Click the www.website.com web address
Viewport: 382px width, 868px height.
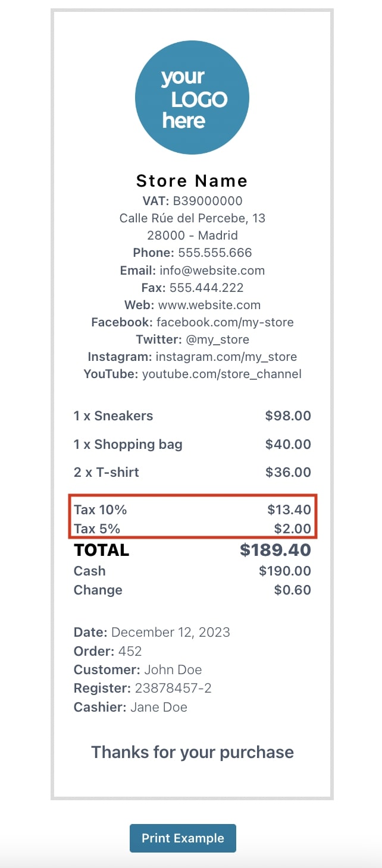tap(209, 305)
